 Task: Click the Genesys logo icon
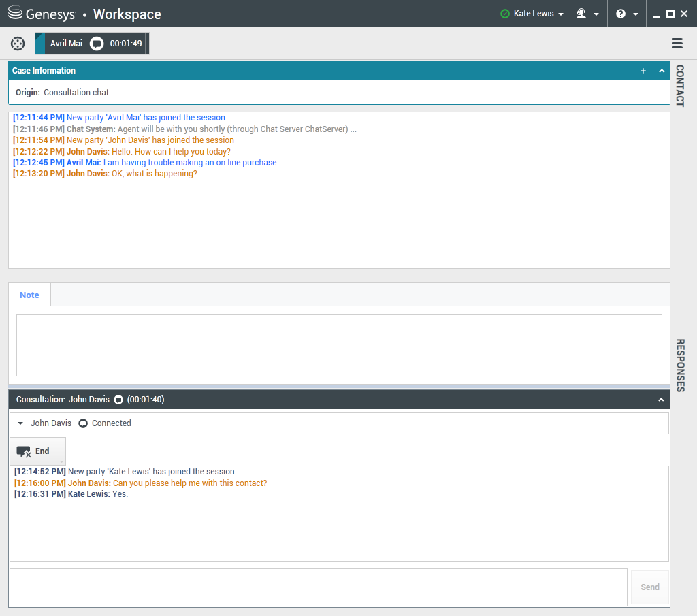[x=15, y=14]
